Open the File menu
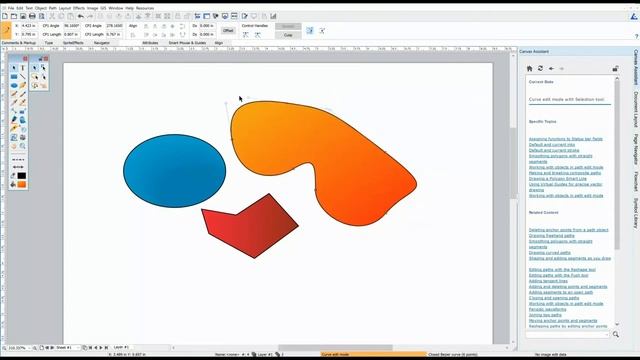 [11, 8]
